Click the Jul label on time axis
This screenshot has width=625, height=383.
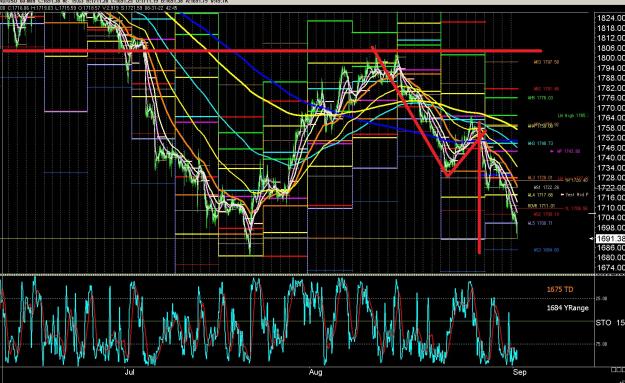coord(129,372)
